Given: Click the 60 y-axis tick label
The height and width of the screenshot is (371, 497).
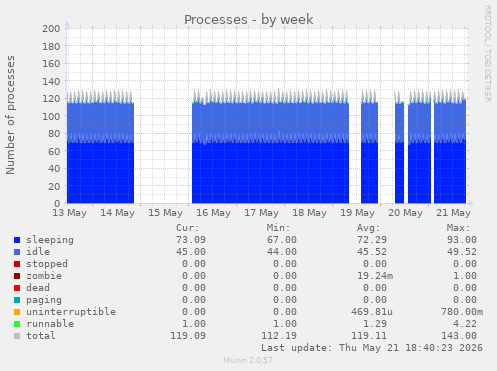Looking at the screenshot, I should click(x=54, y=151).
